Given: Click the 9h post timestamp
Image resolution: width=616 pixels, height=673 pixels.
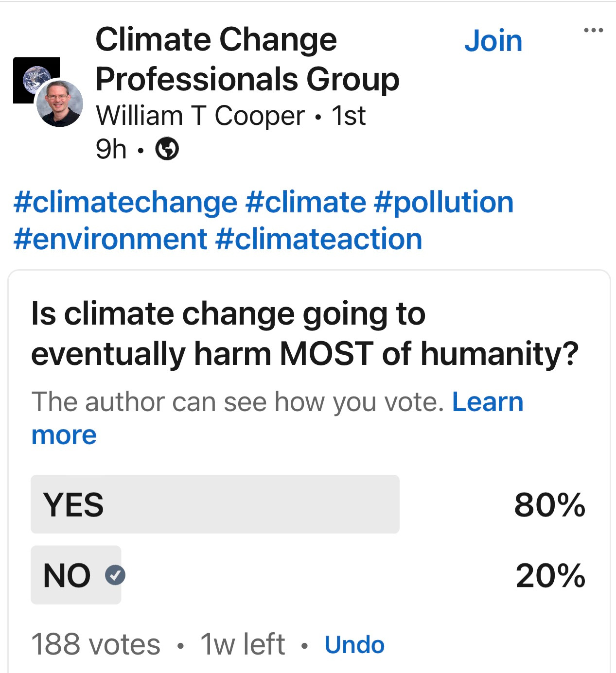Looking at the screenshot, I should [x=111, y=149].
